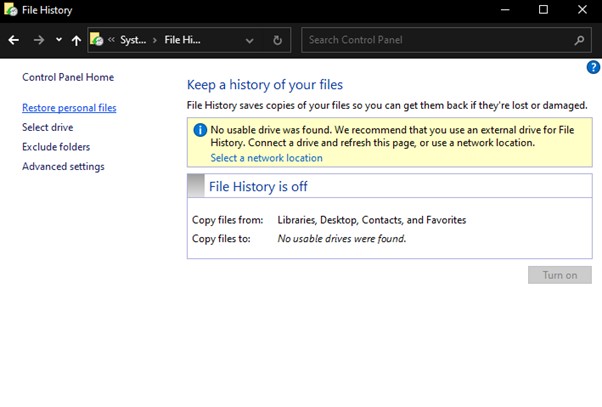Open the recent locations dropdown
This screenshot has width=602, height=407.
(59, 41)
